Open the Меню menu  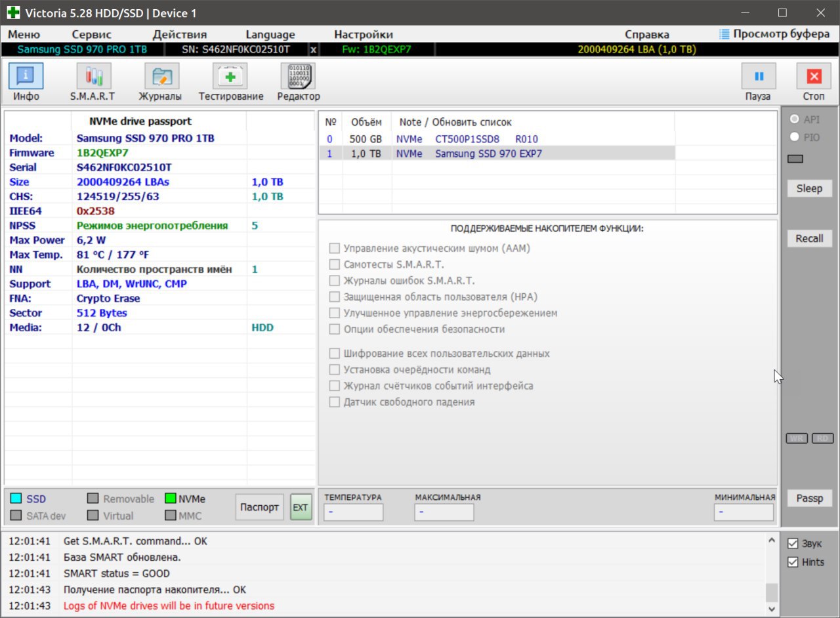point(24,35)
